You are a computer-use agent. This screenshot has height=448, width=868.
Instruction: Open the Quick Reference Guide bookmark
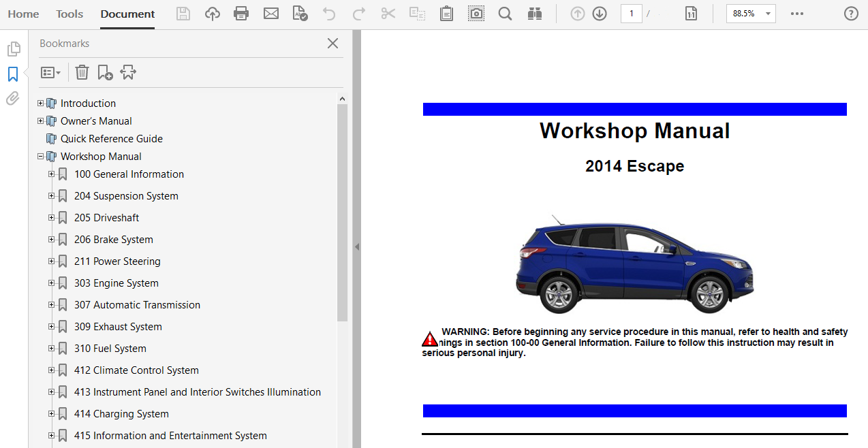111,139
